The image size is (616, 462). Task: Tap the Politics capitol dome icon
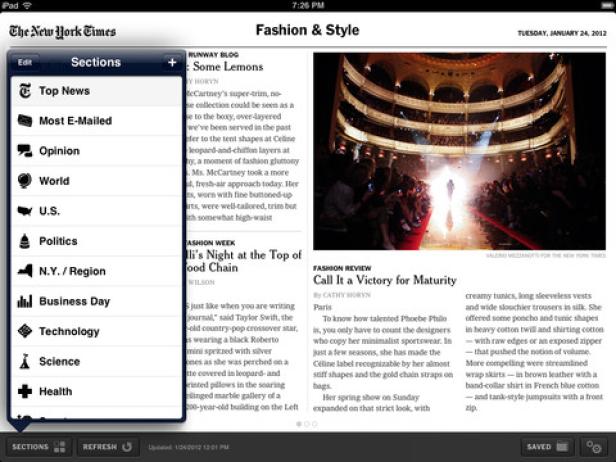coord(25,241)
